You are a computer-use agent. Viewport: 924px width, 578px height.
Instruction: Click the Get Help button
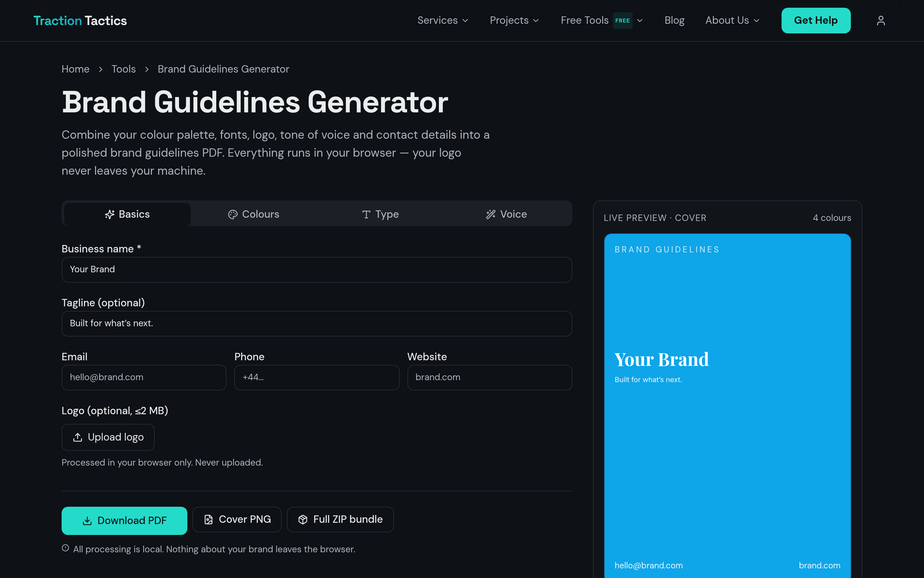click(x=816, y=21)
